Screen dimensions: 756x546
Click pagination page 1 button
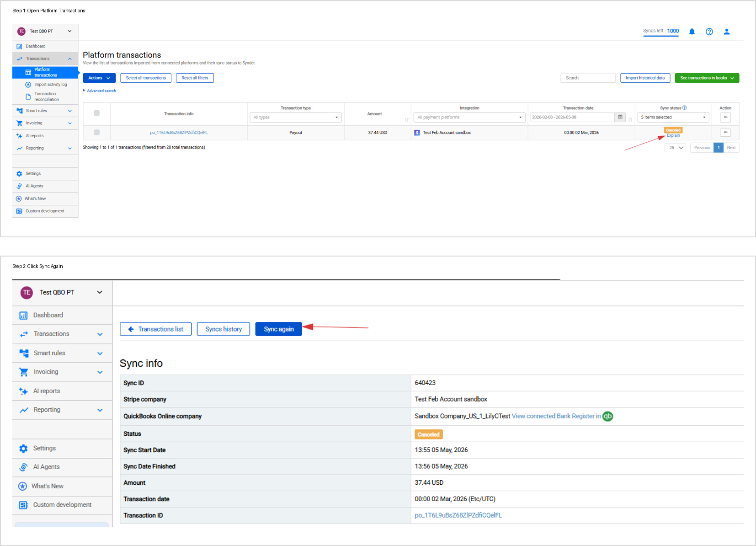click(x=719, y=148)
